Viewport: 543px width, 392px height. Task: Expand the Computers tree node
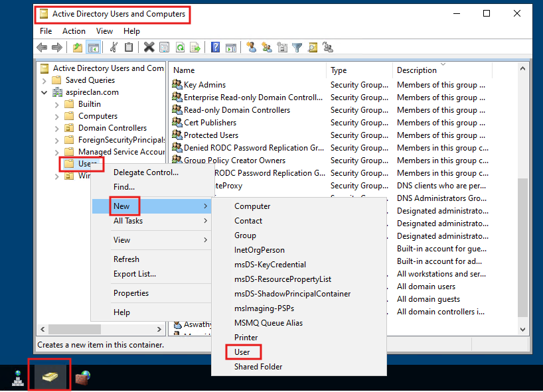57,117
